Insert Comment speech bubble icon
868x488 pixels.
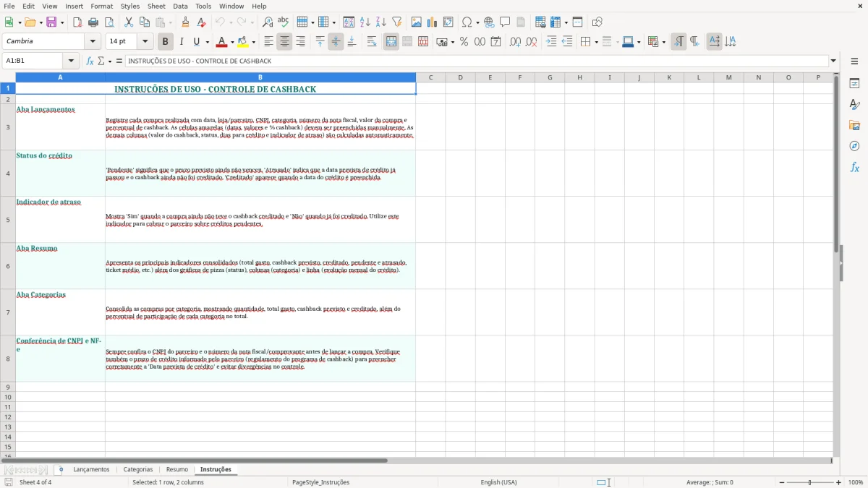(505, 22)
